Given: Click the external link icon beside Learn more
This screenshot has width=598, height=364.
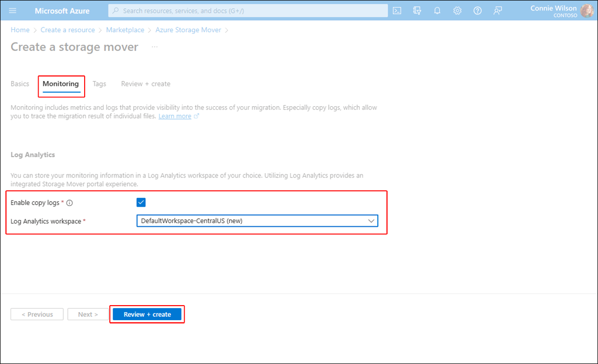Looking at the screenshot, I should (x=196, y=116).
